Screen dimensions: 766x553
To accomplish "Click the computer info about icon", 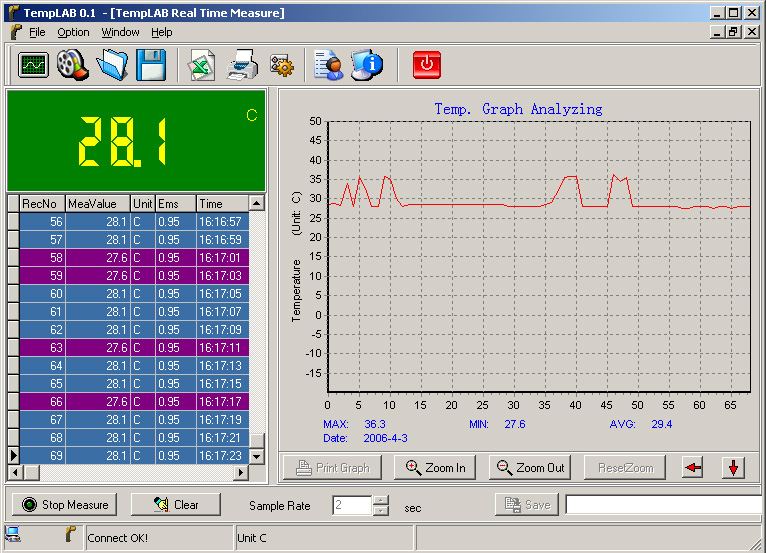I will (367, 66).
